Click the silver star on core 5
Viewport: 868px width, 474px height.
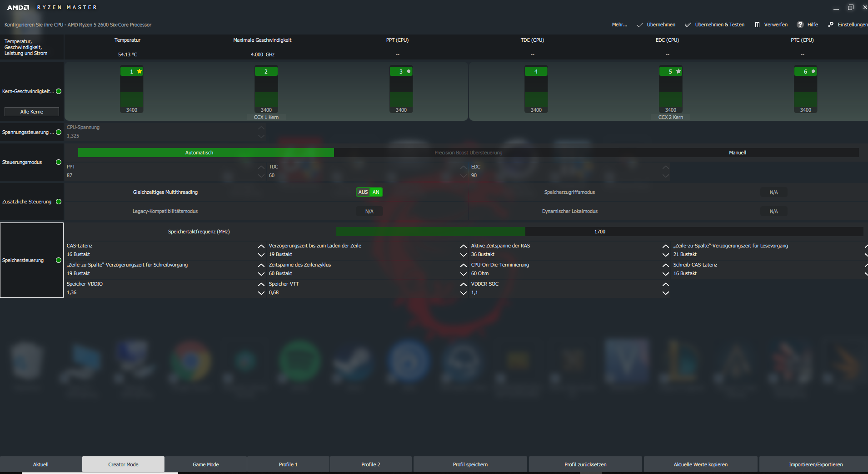[678, 71]
